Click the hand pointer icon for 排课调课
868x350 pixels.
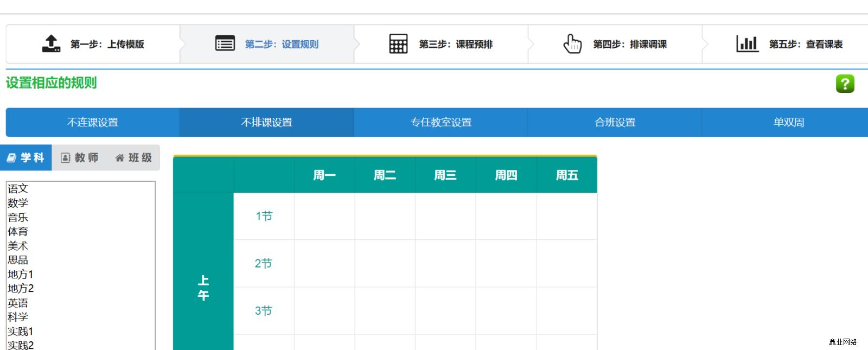572,43
